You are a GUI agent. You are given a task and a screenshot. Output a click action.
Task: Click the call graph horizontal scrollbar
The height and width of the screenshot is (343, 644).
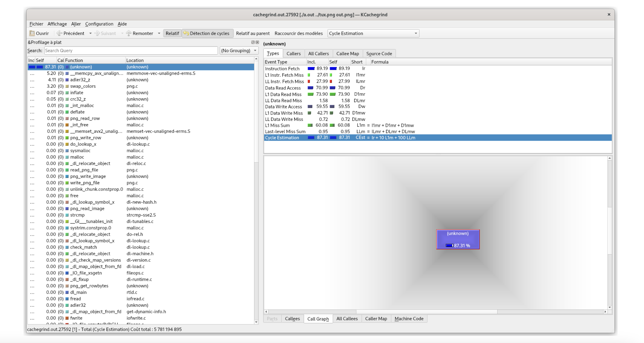coord(427,312)
